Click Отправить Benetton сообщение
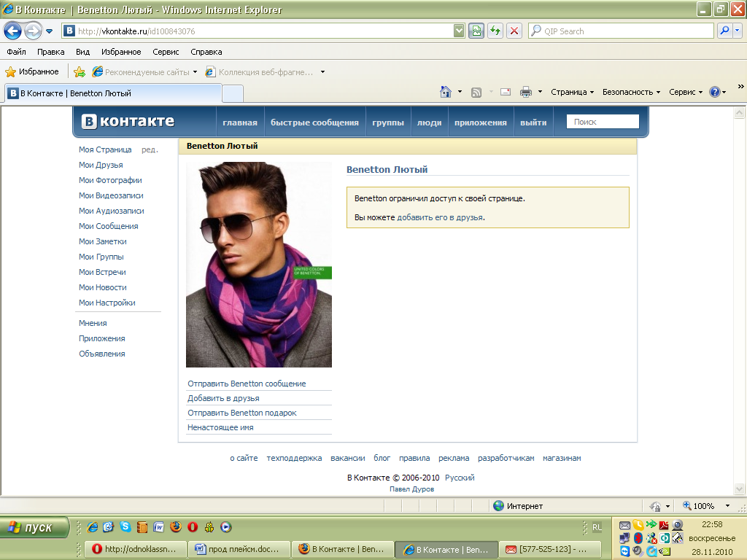 [247, 384]
